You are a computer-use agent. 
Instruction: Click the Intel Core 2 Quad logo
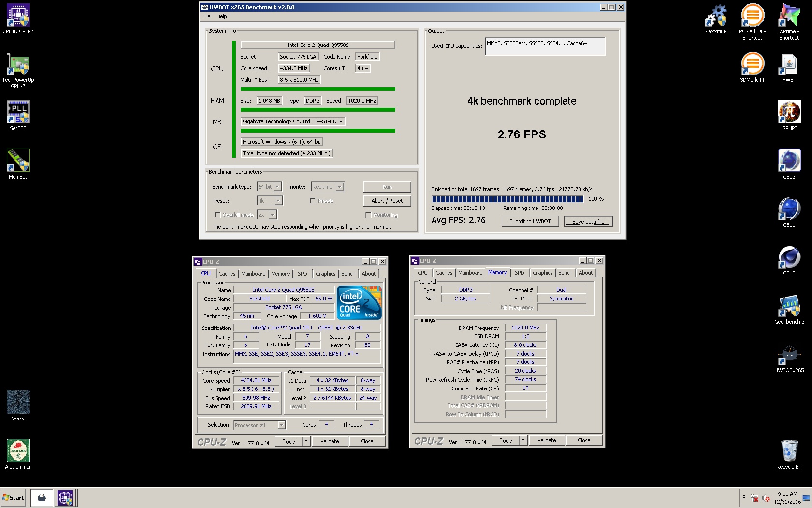pyautogui.click(x=360, y=303)
